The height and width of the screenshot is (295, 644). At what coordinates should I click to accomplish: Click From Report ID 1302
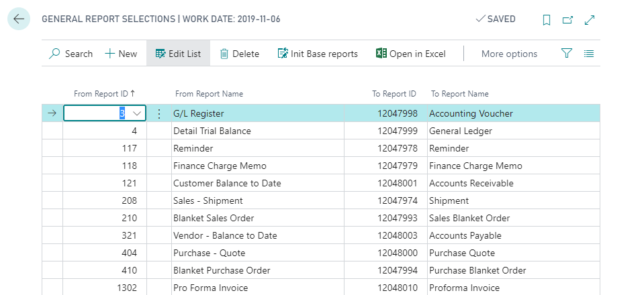pyautogui.click(x=105, y=288)
